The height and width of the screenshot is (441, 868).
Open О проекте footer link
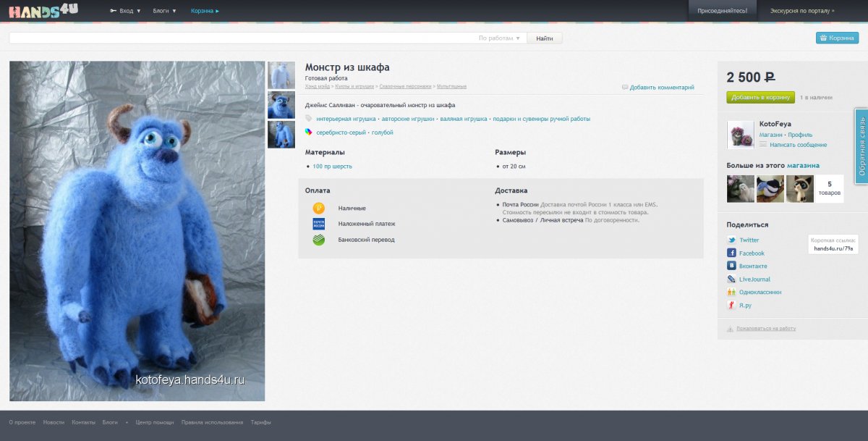(x=22, y=422)
